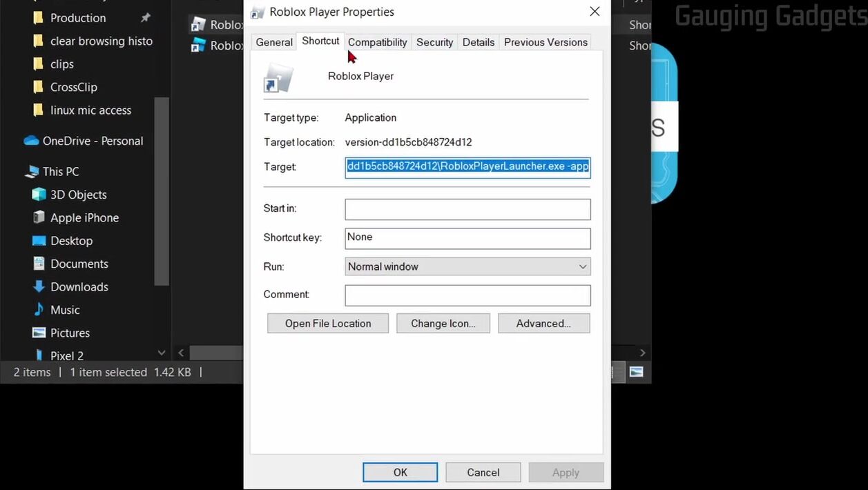This screenshot has height=490, width=868.
Task: Click the Explorer sidebar vertical scrollbar
Action: (162, 191)
